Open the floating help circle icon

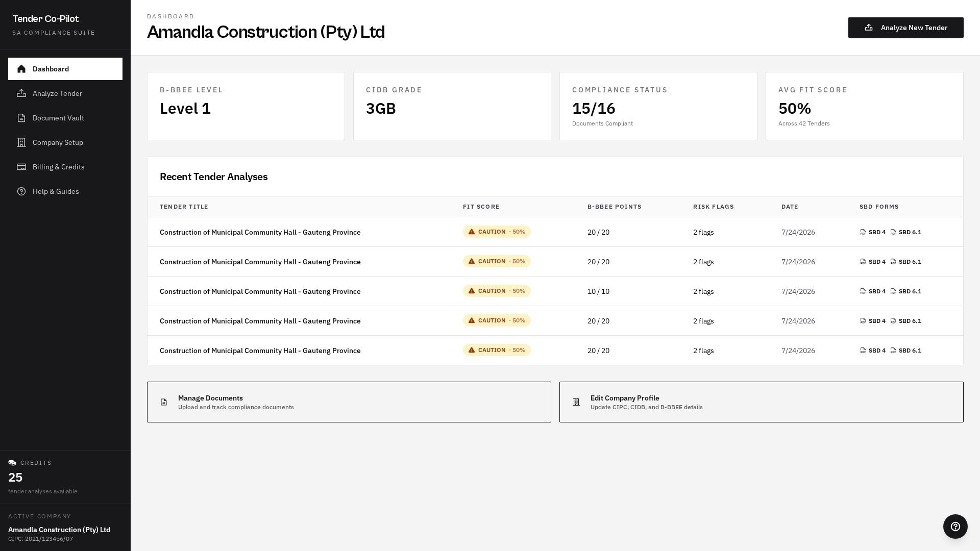(955, 527)
